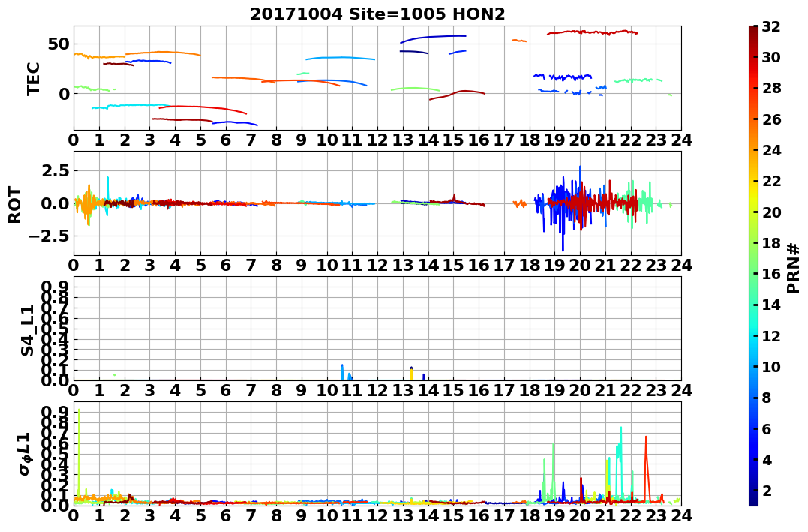Click hour "18" tick below the ROT panel
Image resolution: width=808 pixels, height=532 pixels.
[529, 265]
